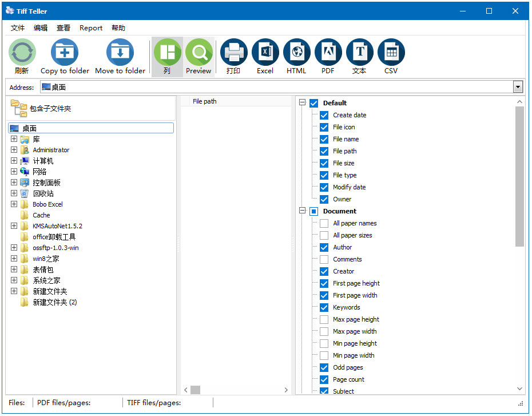Click the scroll down arrow in columns panel
This screenshot has width=532, height=416.
point(519,389)
